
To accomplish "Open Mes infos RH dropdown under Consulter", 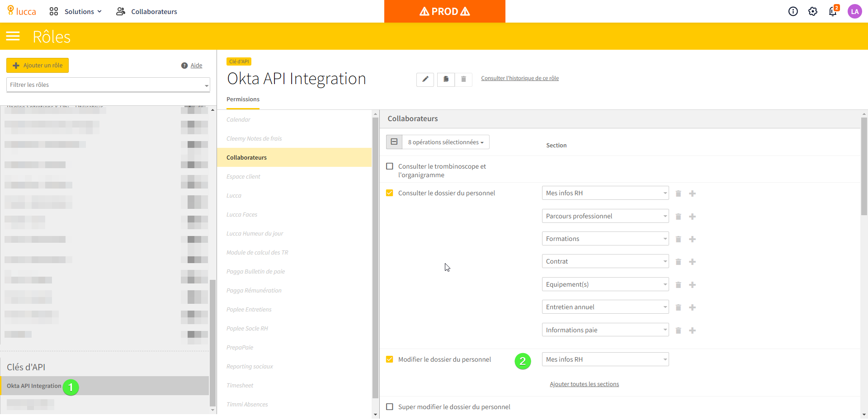I will pyautogui.click(x=605, y=193).
